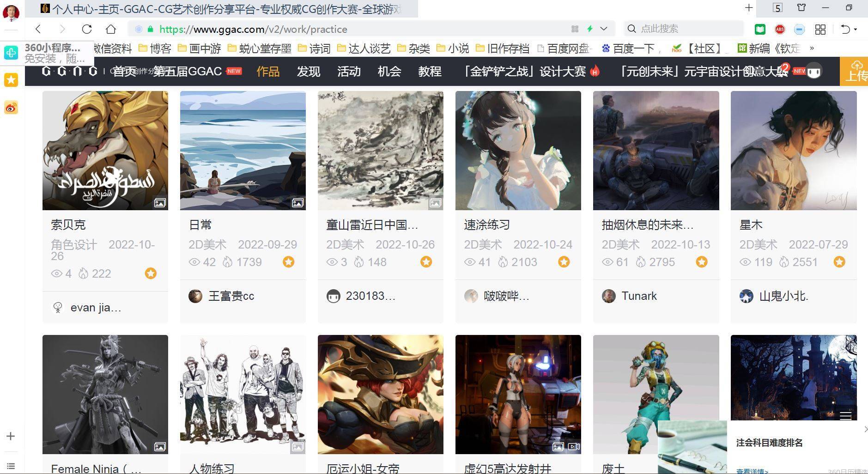Open the 抽烟休息的未来 artwork title
Viewport: 868px width, 474px height.
click(648, 225)
